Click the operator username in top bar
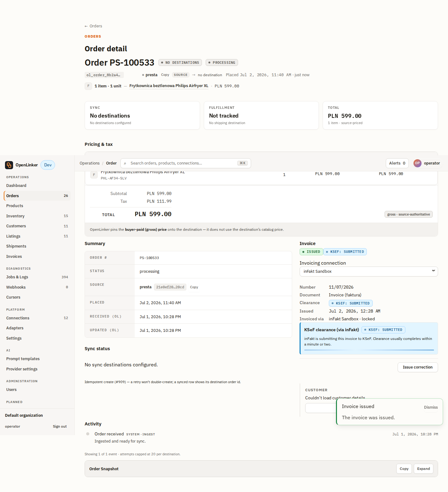The height and width of the screenshot is (492, 448). pos(432,163)
